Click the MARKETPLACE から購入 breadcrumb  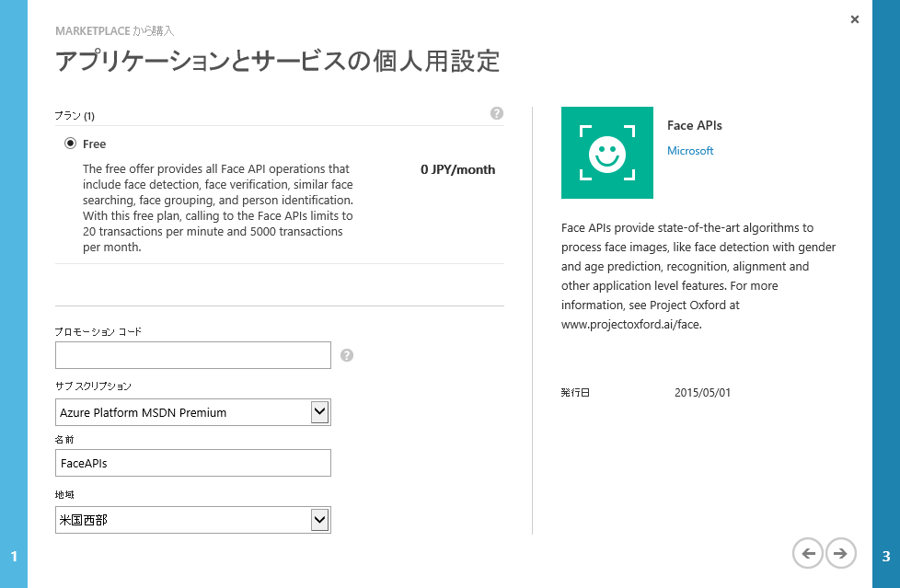[115, 30]
